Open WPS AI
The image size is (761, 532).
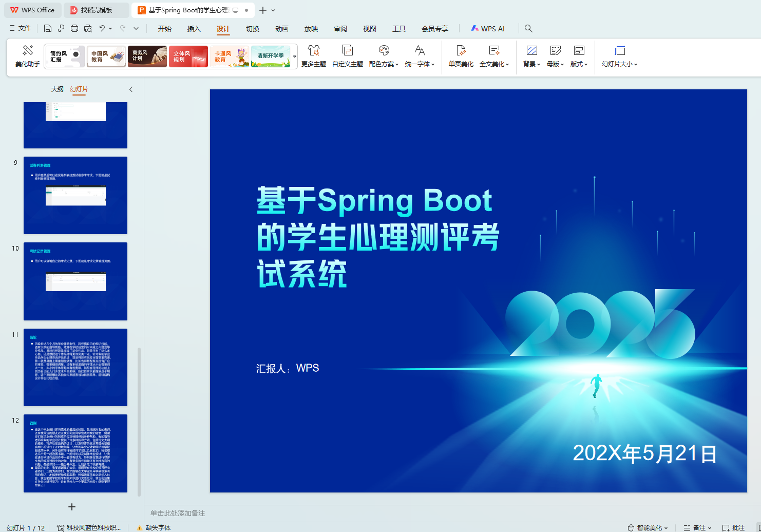click(488, 29)
